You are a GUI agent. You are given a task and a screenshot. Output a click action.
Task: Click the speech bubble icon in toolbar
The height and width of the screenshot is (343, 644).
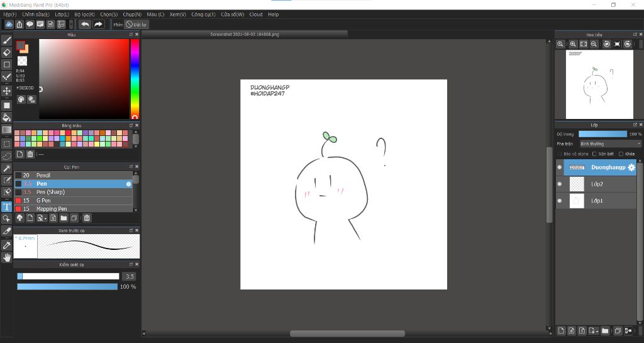[x=30, y=25]
